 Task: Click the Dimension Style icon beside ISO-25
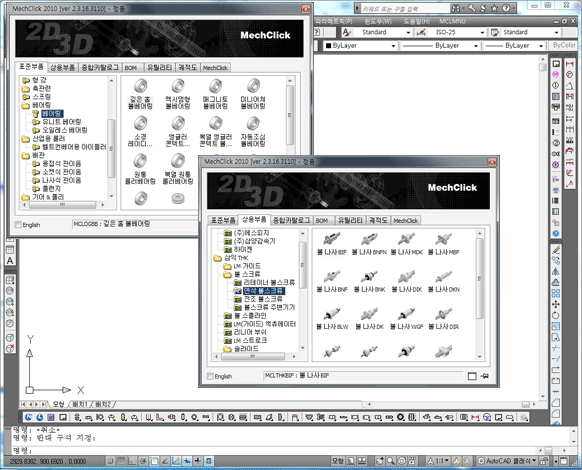[421, 32]
